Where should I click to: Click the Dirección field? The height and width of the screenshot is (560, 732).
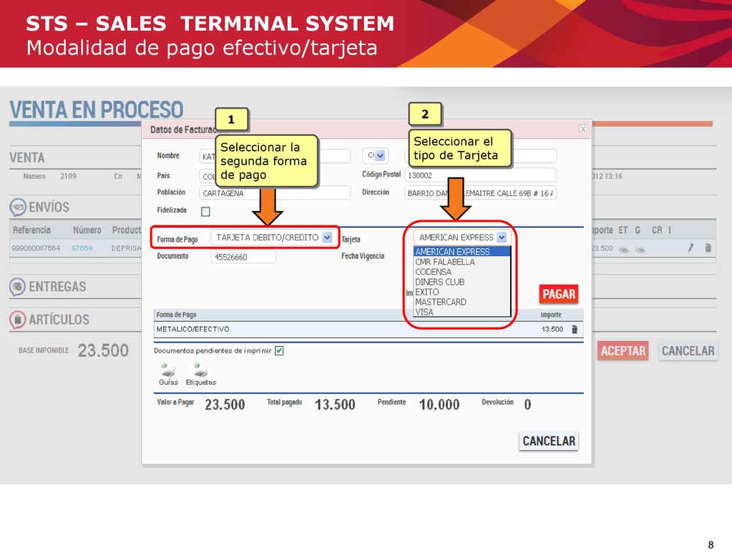pos(480,192)
